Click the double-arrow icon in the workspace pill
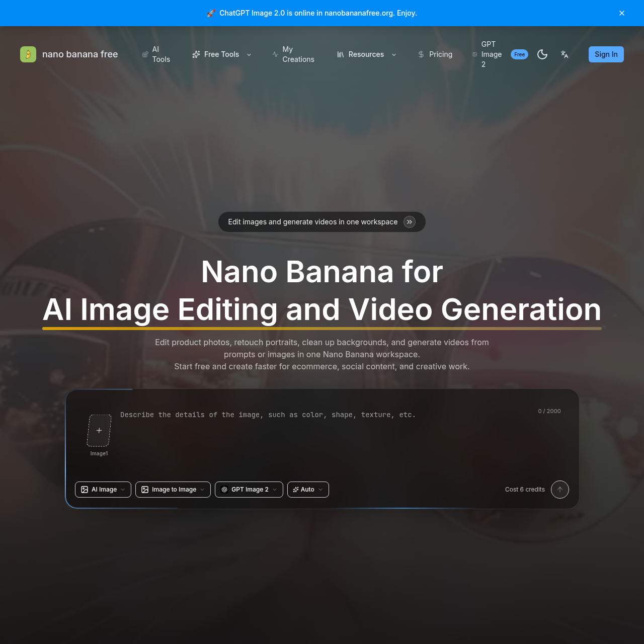 (x=410, y=222)
